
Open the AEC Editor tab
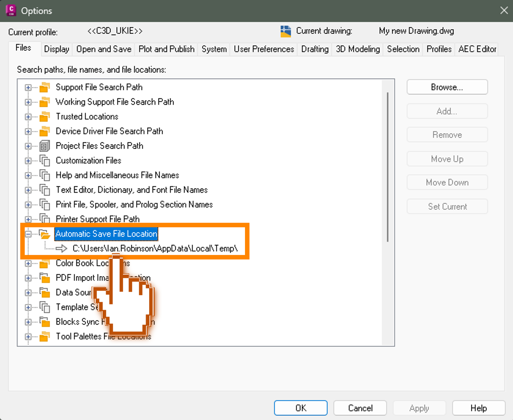[477, 49]
